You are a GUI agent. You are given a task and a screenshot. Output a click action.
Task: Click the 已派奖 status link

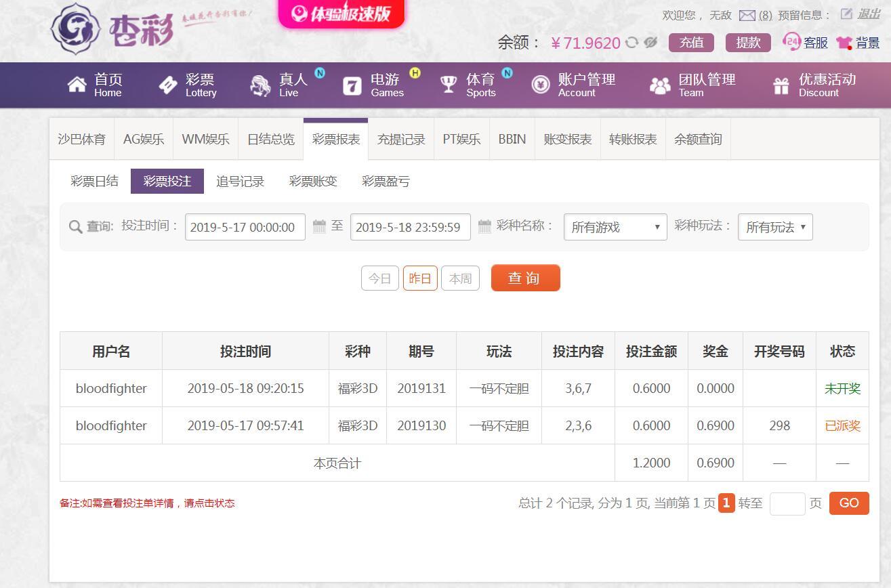click(842, 426)
